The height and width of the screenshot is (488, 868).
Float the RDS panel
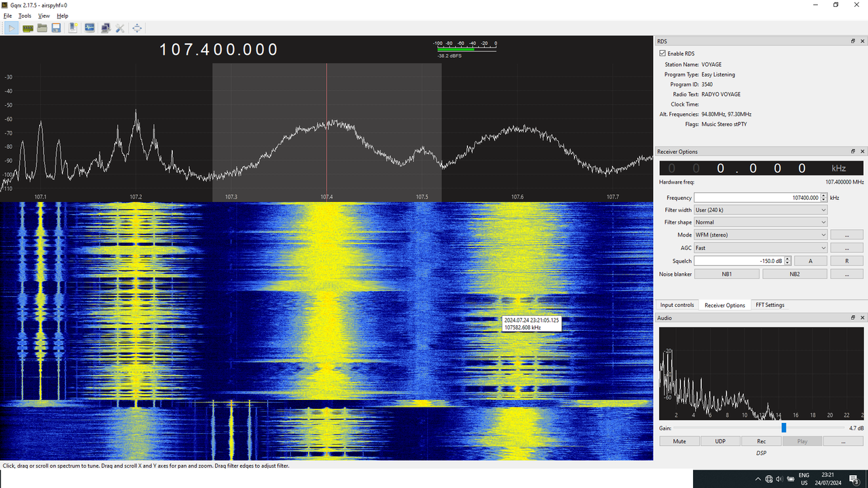853,41
